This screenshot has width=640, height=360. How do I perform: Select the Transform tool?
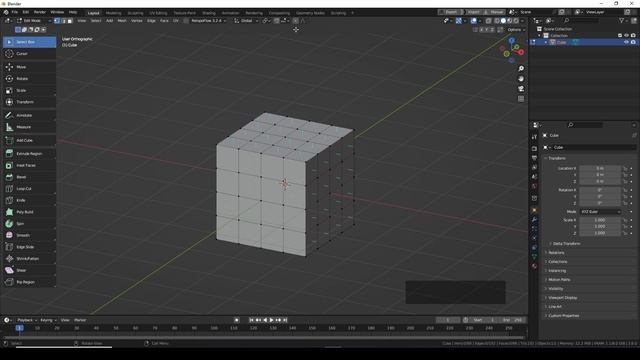point(29,102)
